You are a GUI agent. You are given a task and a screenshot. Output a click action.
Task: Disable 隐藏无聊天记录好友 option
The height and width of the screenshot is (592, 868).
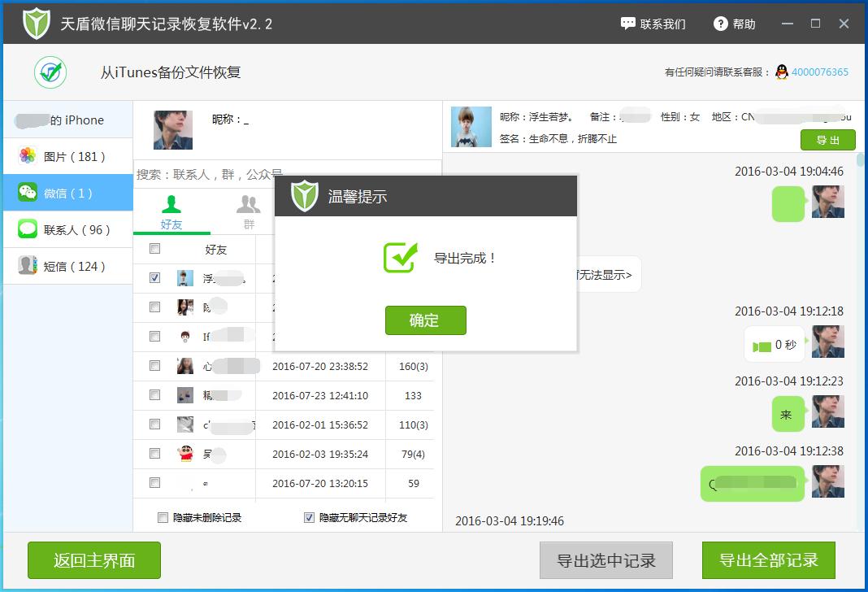click(x=309, y=517)
